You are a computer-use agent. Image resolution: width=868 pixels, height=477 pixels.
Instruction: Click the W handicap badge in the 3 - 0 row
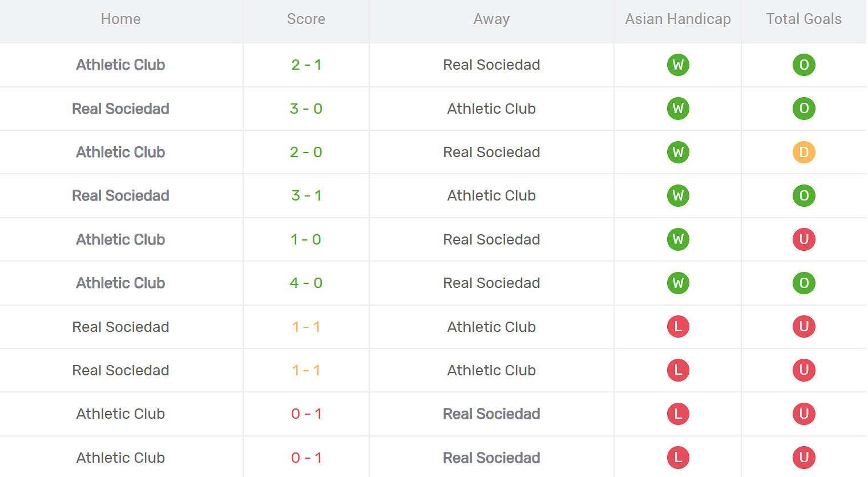coord(678,109)
